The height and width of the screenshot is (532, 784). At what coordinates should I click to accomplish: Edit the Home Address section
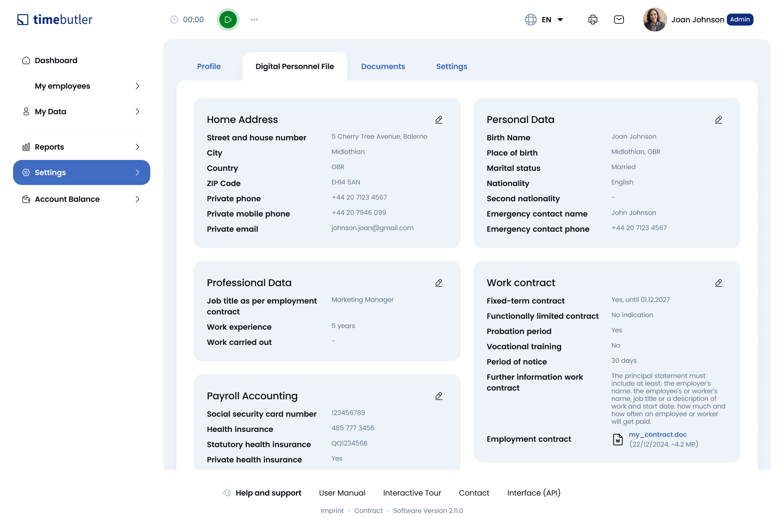click(439, 120)
